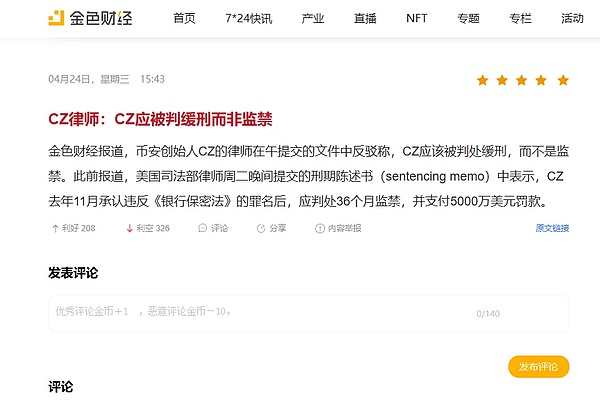Click the first rating star

point(483,80)
